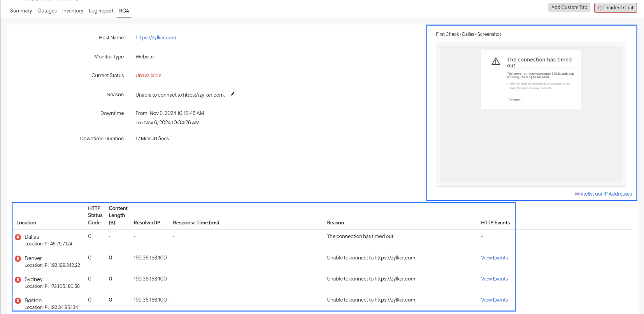The height and width of the screenshot is (314, 644).
Task: Select the Dallas location name
Action: 32,237
